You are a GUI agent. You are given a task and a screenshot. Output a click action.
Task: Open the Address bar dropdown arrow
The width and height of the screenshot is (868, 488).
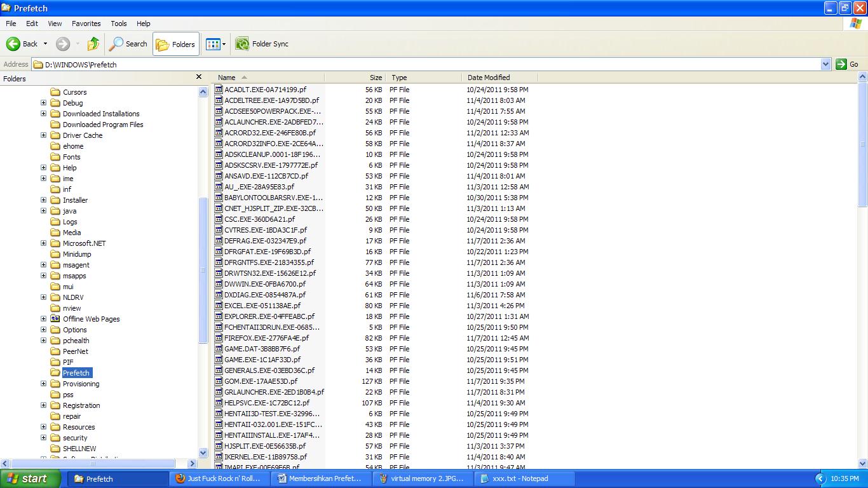click(825, 64)
